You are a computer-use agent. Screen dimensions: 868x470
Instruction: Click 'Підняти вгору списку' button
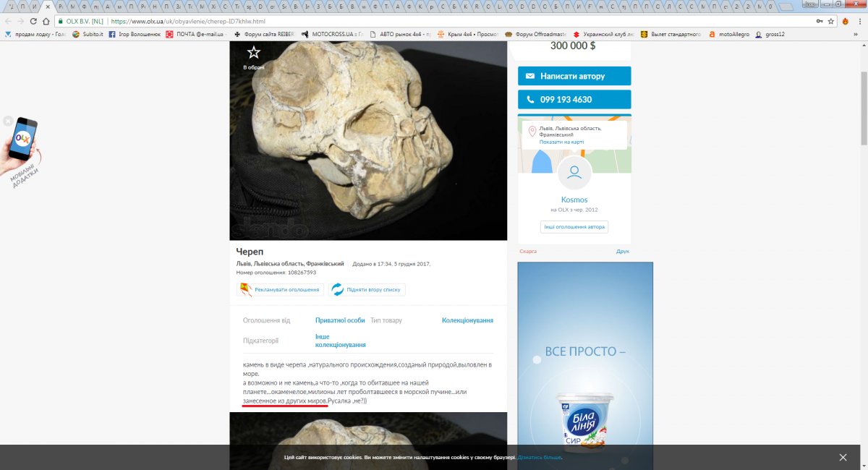point(367,289)
